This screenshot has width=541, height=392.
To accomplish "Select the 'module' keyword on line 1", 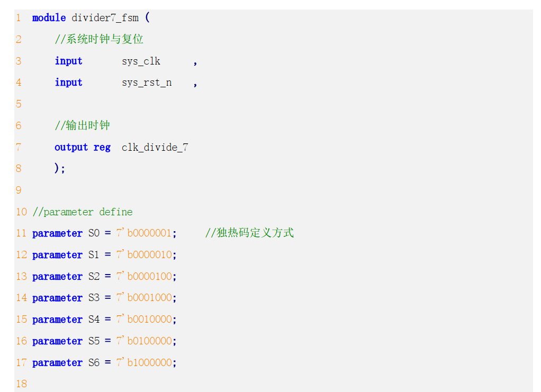I will [49, 17].
